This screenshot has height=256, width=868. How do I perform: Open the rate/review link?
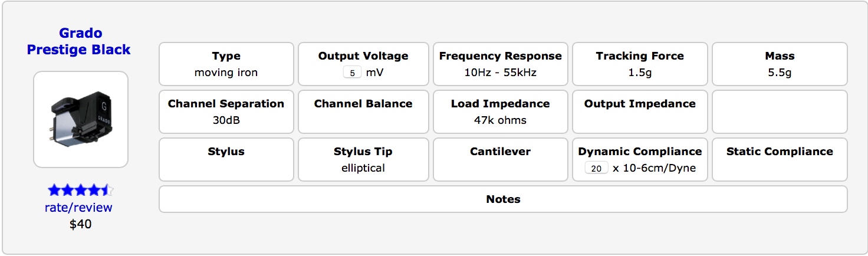pos(78,208)
